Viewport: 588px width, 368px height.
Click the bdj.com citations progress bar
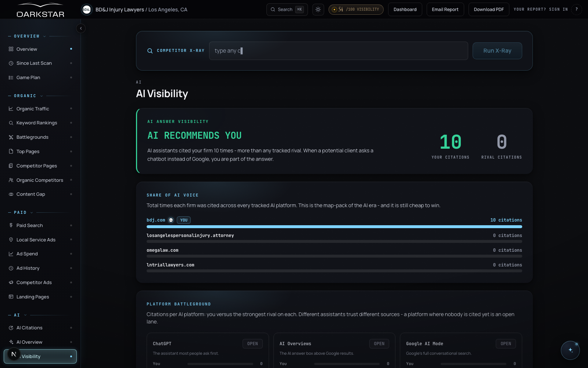click(334, 227)
